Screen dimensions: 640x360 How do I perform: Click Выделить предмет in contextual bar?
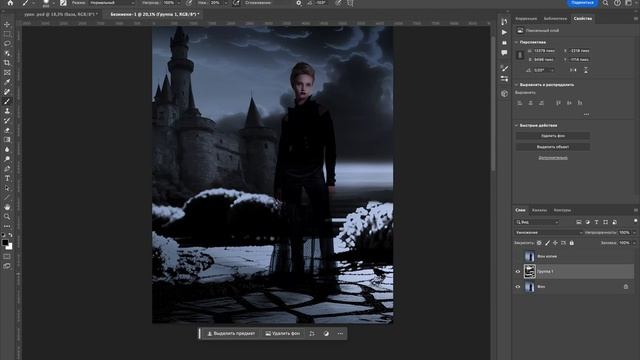231,333
